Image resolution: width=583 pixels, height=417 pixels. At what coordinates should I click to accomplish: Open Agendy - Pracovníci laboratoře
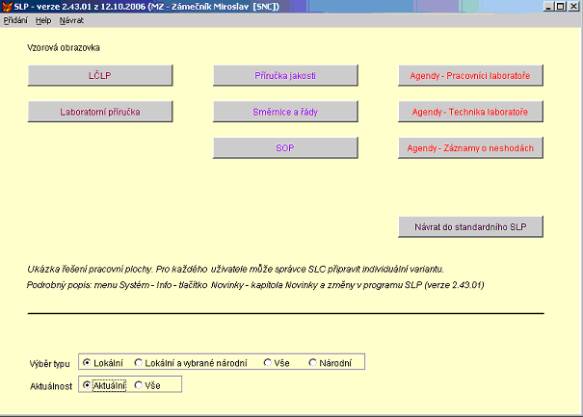[x=470, y=75]
